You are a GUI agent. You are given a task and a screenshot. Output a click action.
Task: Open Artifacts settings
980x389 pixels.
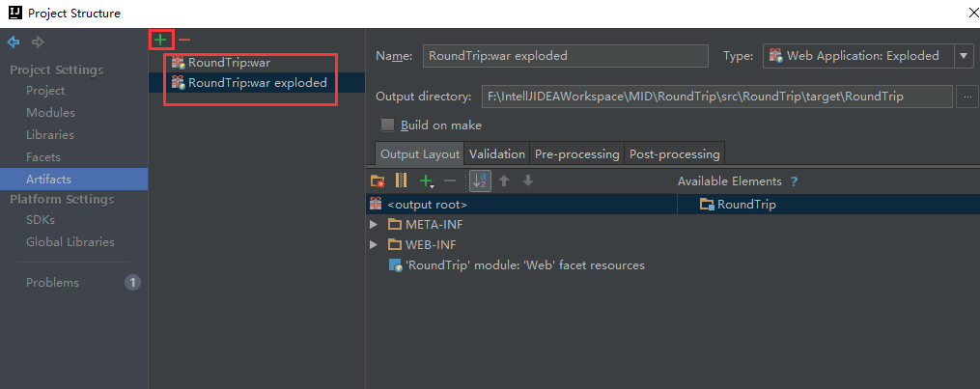tap(73, 180)
